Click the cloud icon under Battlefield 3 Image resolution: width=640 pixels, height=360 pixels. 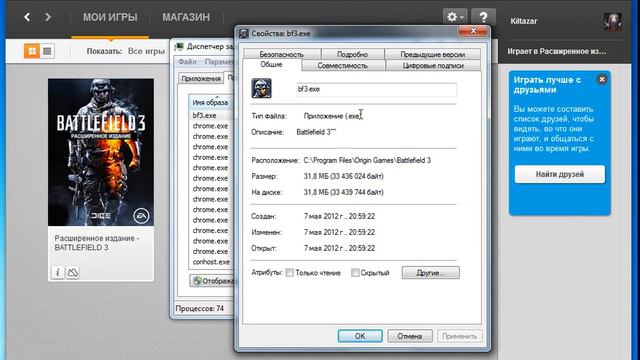click(x=73, y=272)
